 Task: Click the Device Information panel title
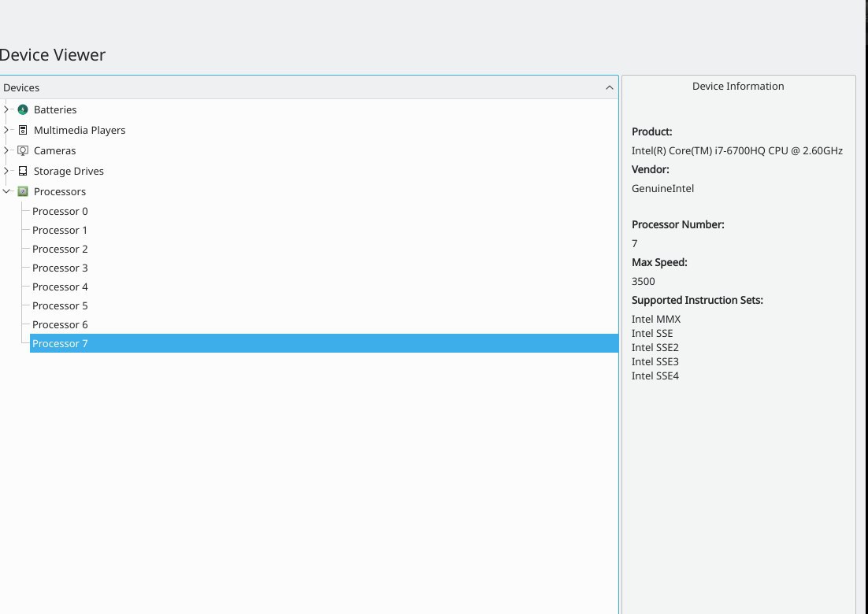tap(738, 86)
